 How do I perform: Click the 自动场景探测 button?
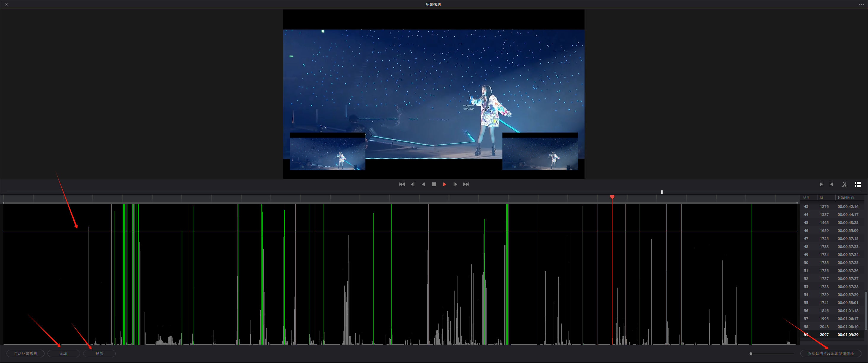pos(26,354)
